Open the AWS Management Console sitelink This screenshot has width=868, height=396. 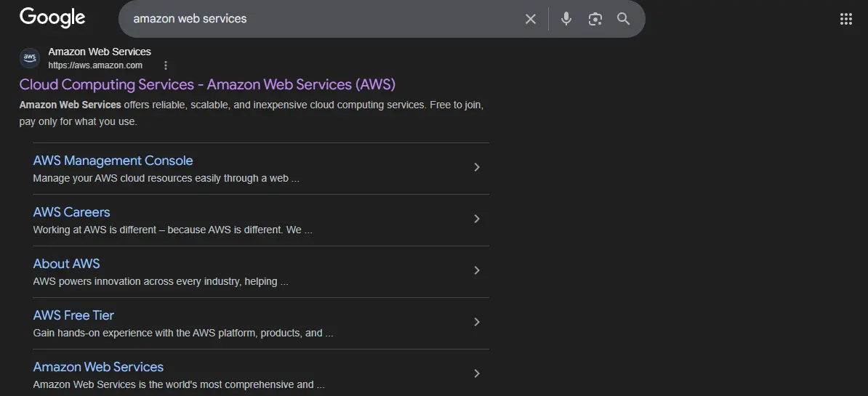pos(113,161)
